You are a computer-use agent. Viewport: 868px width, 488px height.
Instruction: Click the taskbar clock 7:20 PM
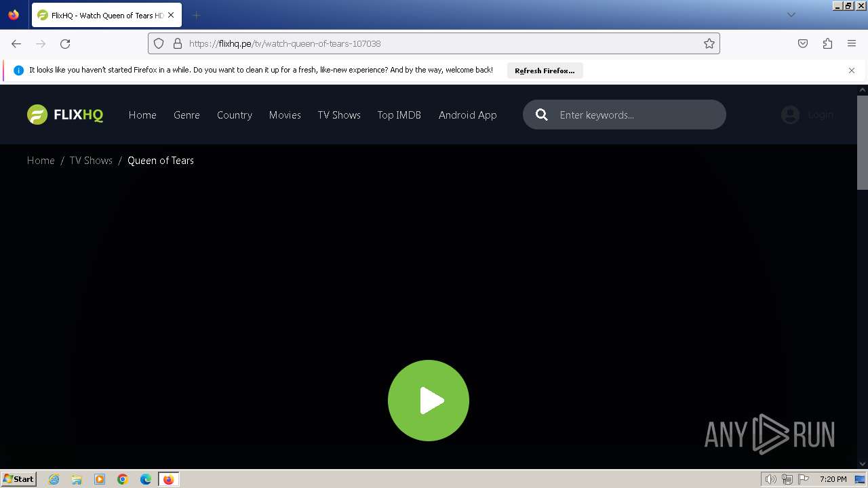pyautogui.click(x=833, y=479)
